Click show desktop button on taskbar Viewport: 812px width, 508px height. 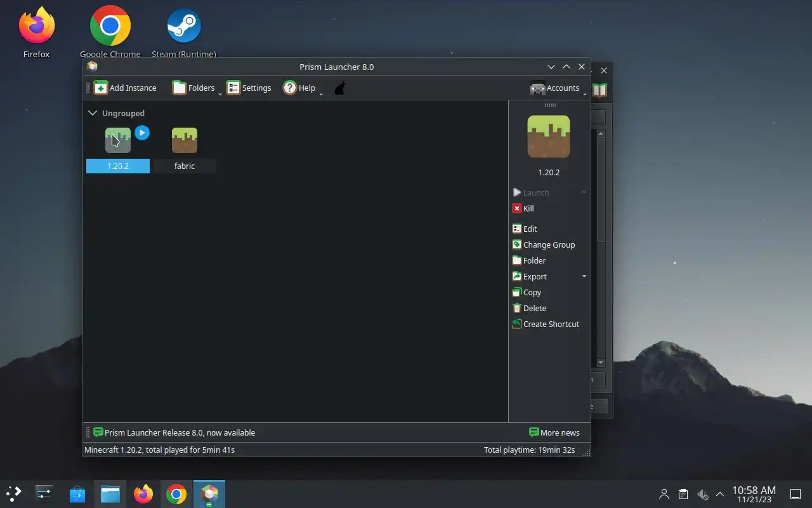795,494
